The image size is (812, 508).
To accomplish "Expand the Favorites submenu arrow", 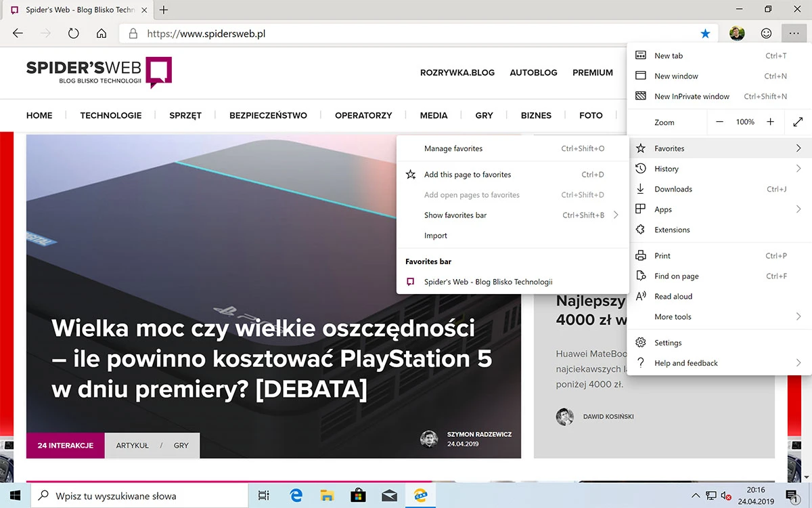I will [x=798, y=148].
